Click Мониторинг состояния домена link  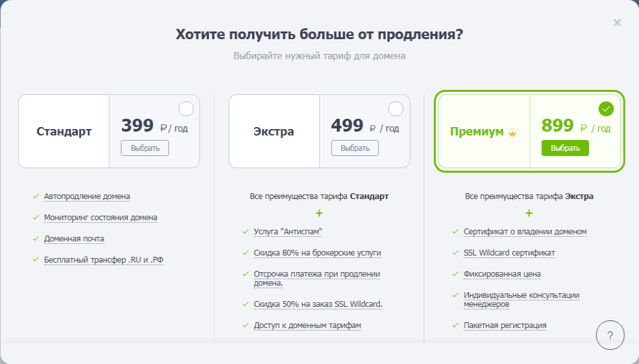(x=100, y=218)
